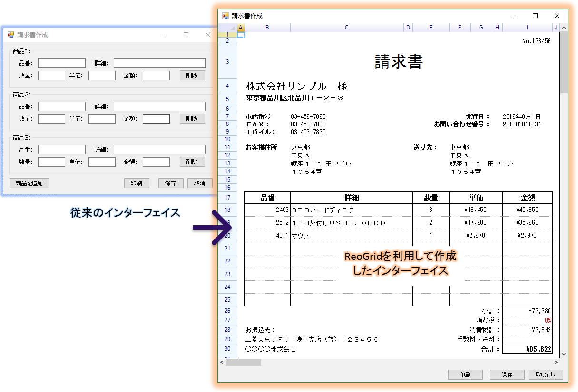Select the cell containing ３ＴＢハードディスク

pos(351,210)
